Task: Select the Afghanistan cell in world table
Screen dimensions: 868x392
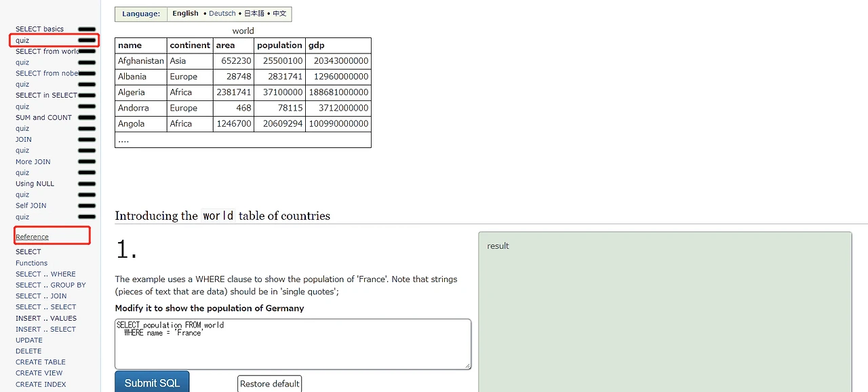Action: [141, 61]
